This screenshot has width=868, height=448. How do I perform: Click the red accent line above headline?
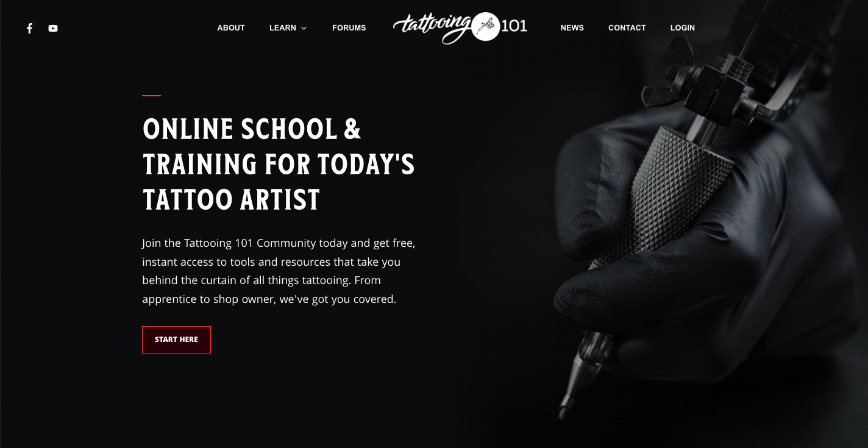click(151, 96)
